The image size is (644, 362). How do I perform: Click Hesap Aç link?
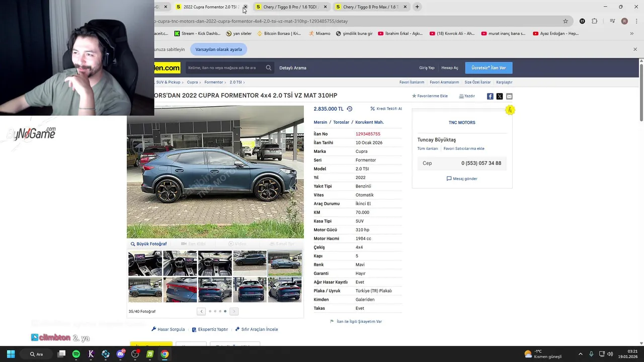(450, 68)
